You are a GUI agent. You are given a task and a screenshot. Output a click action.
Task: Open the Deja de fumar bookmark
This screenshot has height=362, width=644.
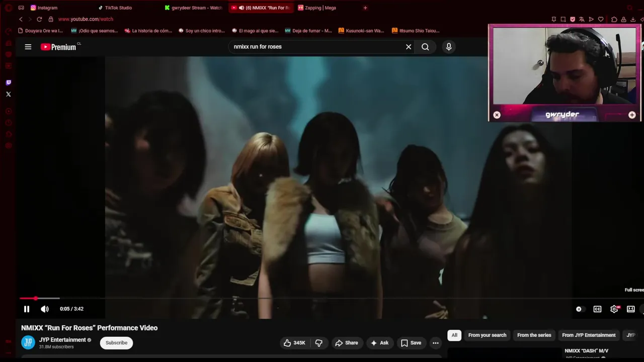pos(308,31)
